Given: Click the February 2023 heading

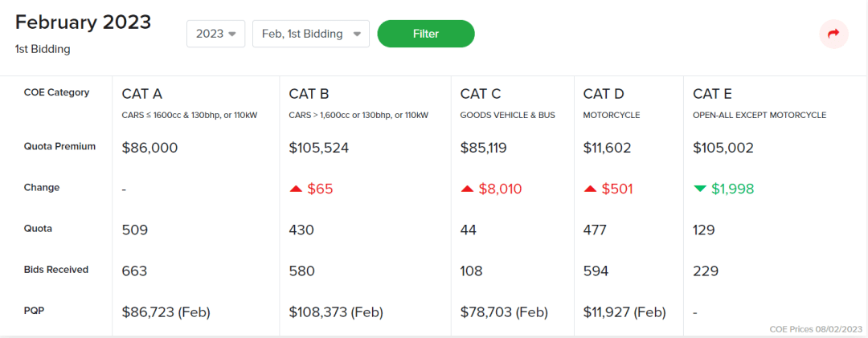Looking at the screenshot, I should coord(83,22).
